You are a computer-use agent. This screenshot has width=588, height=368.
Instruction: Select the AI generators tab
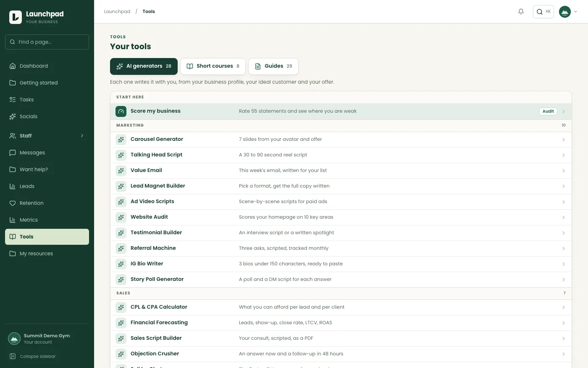[x=144, y=66]
